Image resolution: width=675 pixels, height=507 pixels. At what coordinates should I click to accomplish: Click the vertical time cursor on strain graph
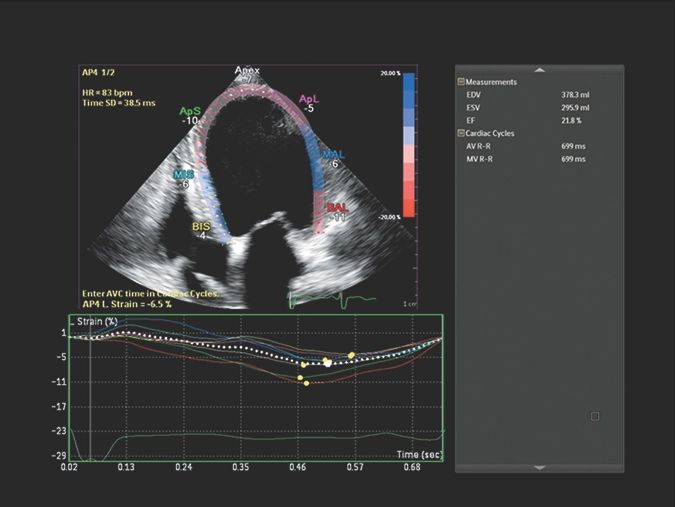click(91, 390)
